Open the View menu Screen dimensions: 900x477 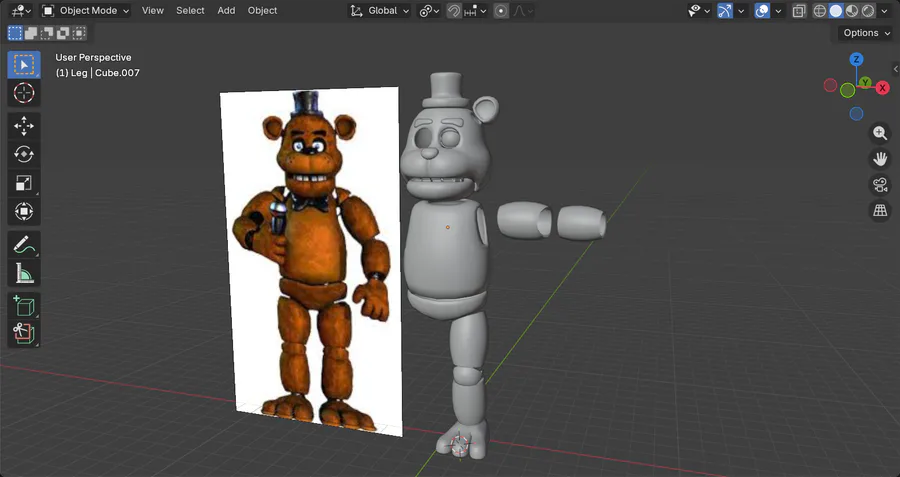pyautogui.click(x=153, y=11)
